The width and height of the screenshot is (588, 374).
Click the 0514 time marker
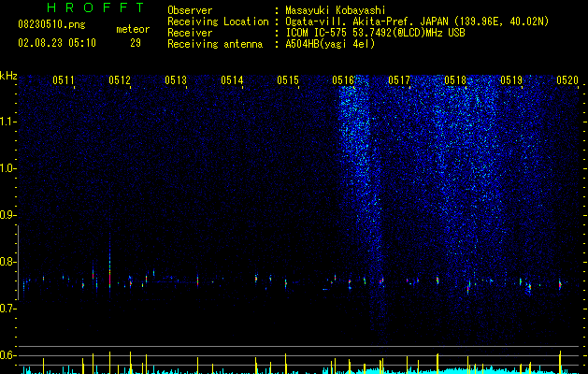(x=232, y=79)
